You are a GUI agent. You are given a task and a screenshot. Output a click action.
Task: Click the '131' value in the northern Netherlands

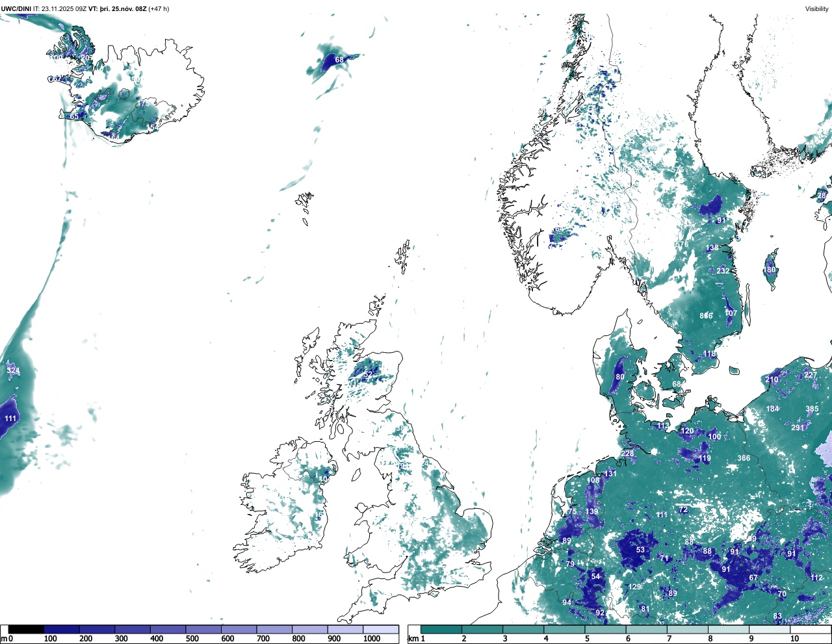611,474
